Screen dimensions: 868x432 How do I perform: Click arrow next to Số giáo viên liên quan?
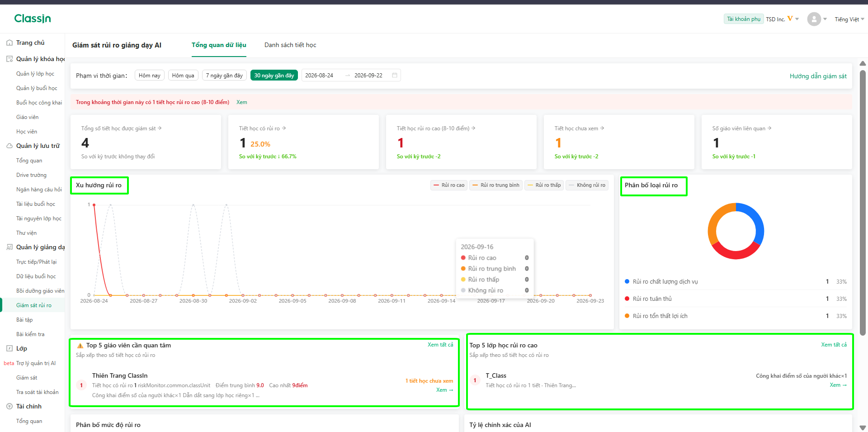pos(769,128)
